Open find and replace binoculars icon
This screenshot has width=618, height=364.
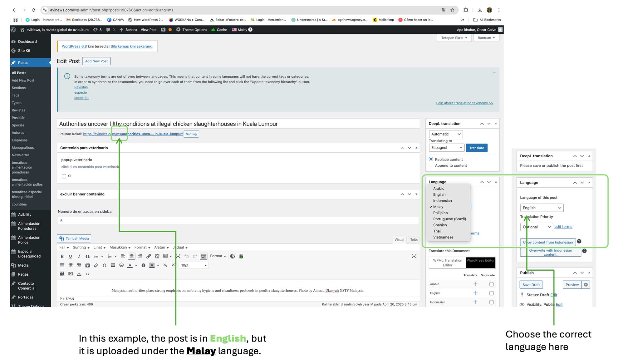tap(62, 274)
